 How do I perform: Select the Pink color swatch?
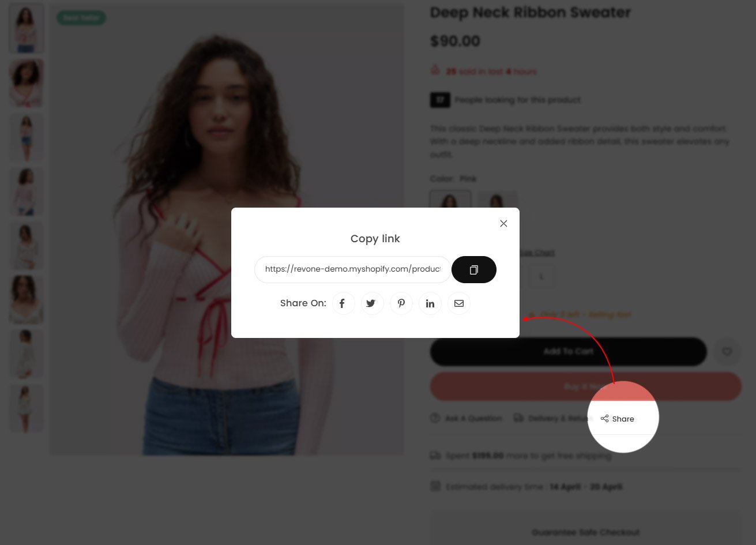click(450, 200)
